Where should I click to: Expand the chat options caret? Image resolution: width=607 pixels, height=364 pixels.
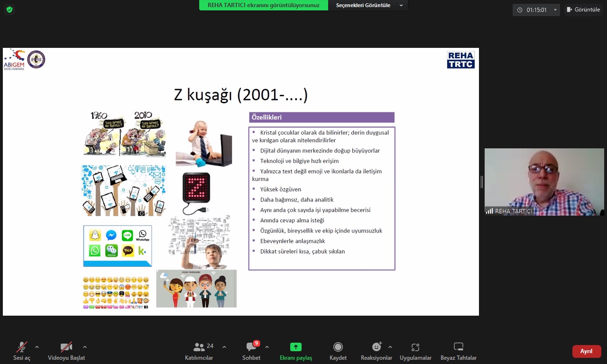pos(267,347)
